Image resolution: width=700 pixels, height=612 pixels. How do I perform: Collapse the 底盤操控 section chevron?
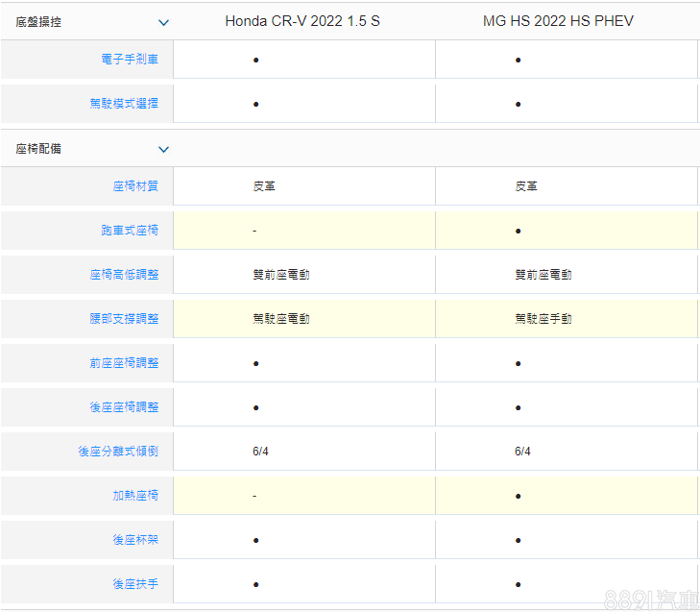163,22
